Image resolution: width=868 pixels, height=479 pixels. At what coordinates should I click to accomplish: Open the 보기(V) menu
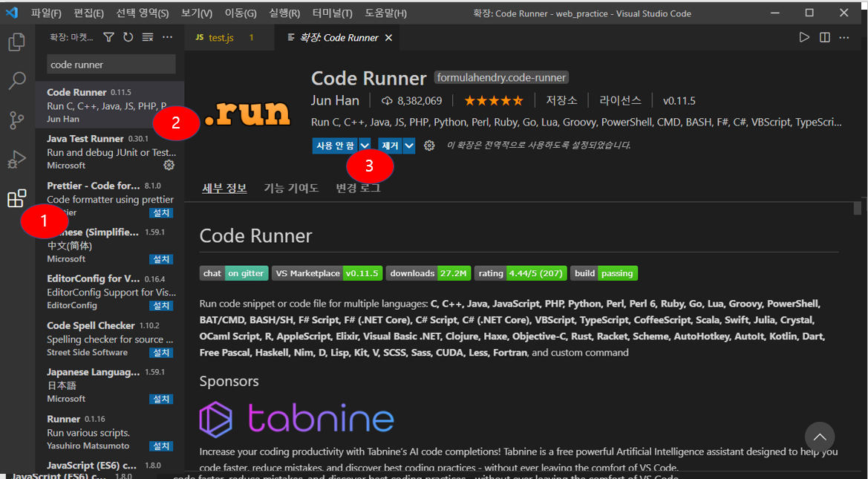(197, 13)
